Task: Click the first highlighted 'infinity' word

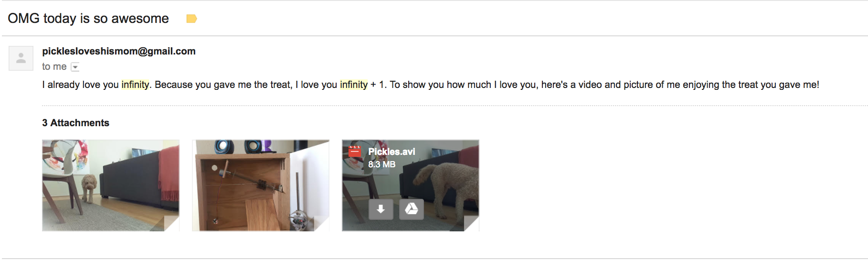Action: coord(135,85)
